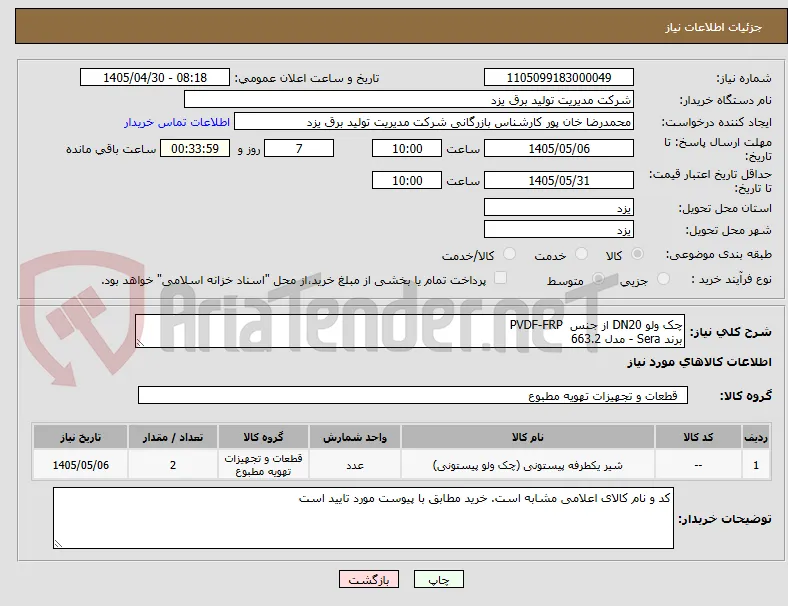Click the چاپ print button
The height and width of the screenshot is (606, 788).
[439, 579]
